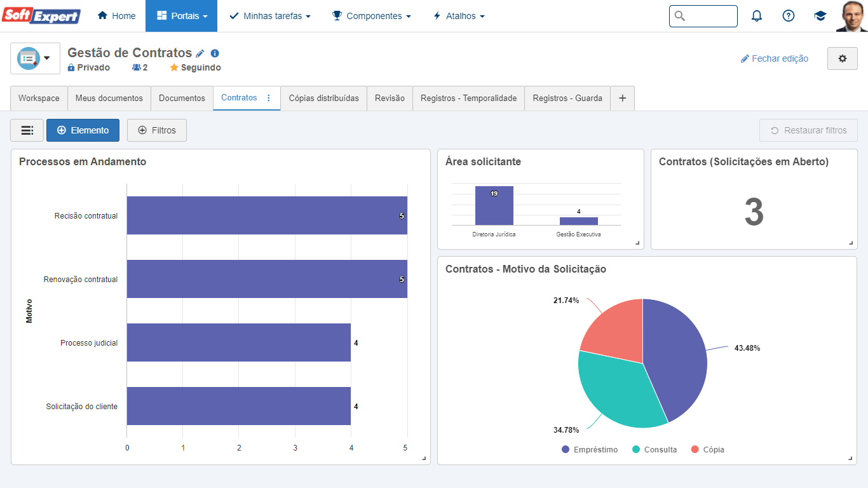The height and width of the screenshot is (488, 868).
Task: Click the search input field
Action: click(703, 16)
